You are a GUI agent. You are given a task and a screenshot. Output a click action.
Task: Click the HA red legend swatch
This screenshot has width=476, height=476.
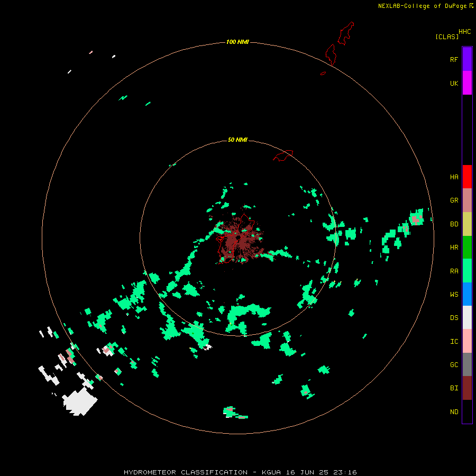tap(467, 177)
